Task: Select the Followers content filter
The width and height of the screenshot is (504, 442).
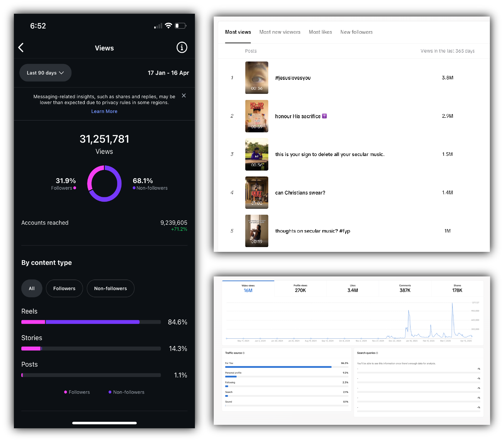Action: click(64, 288)
